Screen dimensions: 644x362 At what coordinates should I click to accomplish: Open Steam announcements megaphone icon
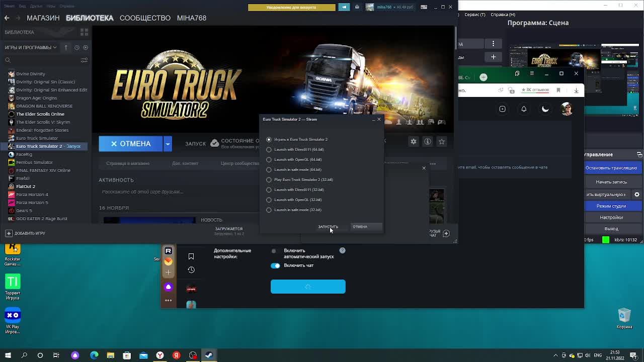344,7
